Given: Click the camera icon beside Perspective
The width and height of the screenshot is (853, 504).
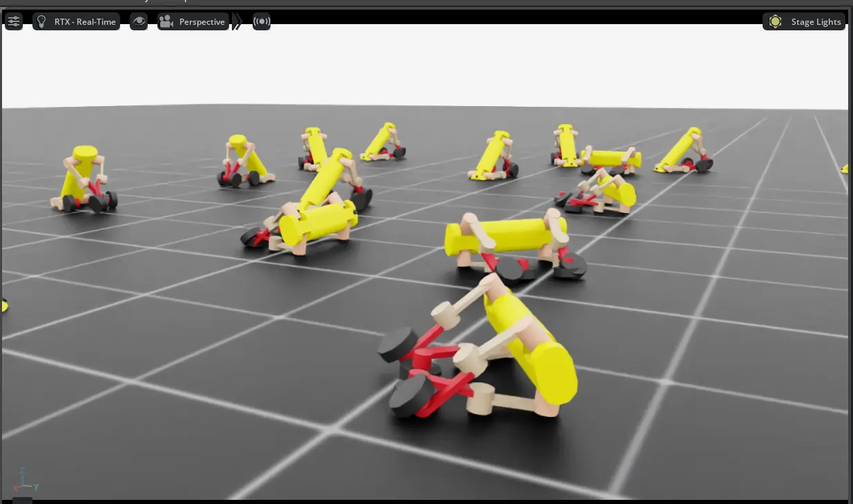Looking at the screenshot, I should point(166,21).
